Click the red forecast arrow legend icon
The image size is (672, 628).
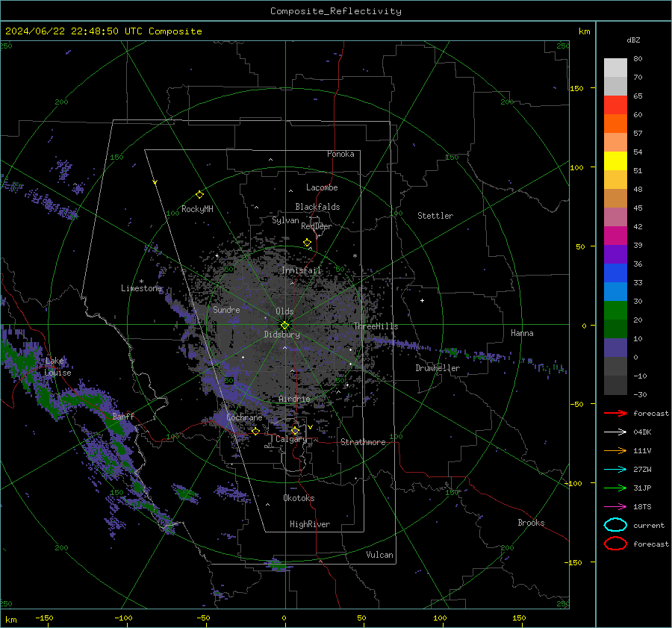pos(615,413)
